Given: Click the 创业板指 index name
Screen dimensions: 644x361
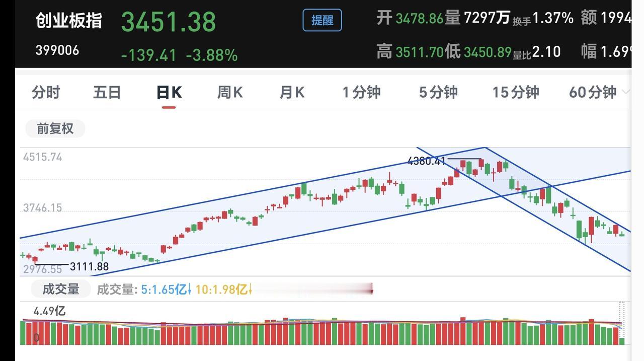Looking at the screenshot, I should tap(69, 21).
